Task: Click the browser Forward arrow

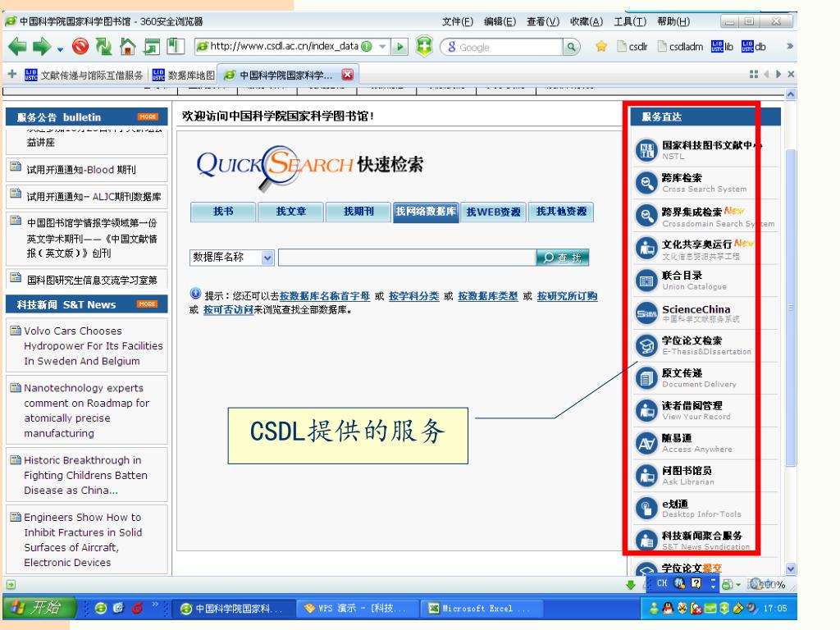Action: [42, 47]
